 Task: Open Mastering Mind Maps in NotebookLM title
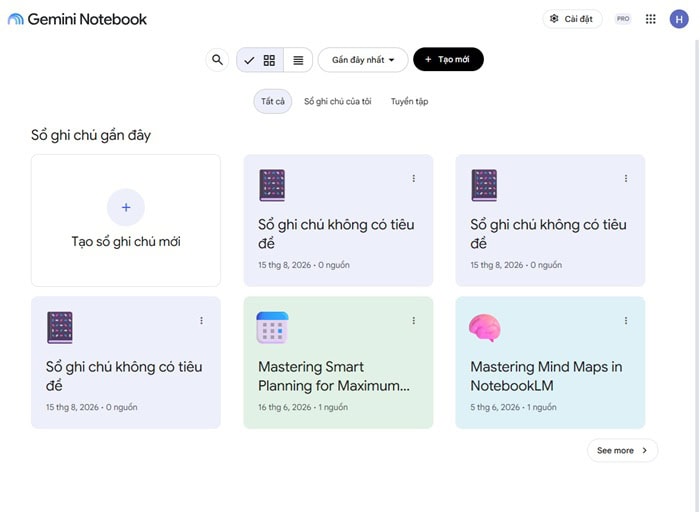point(546,376)
